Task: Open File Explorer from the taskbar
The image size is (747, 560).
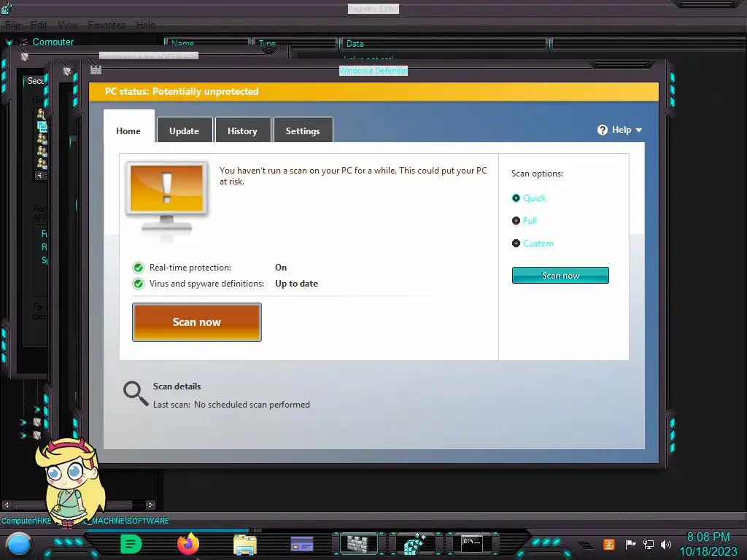Action: tap(245, 545)
